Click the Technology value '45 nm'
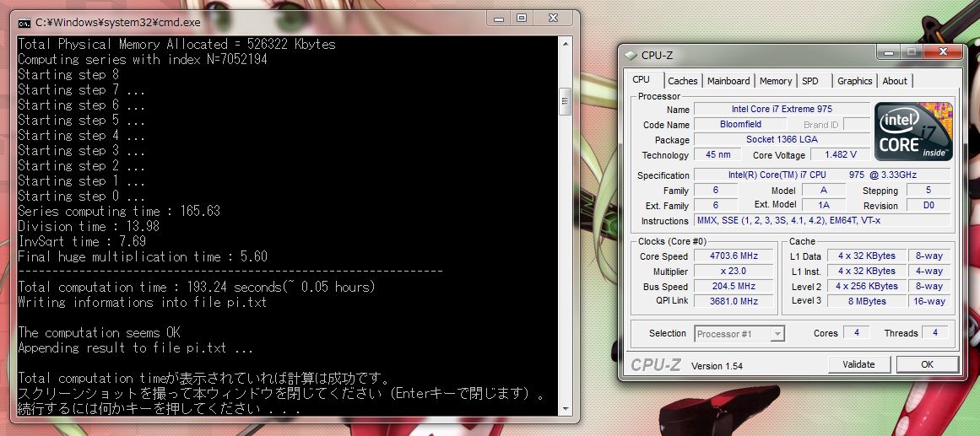The height and width of the screenshot is (436, 980). tap(717, 154)
